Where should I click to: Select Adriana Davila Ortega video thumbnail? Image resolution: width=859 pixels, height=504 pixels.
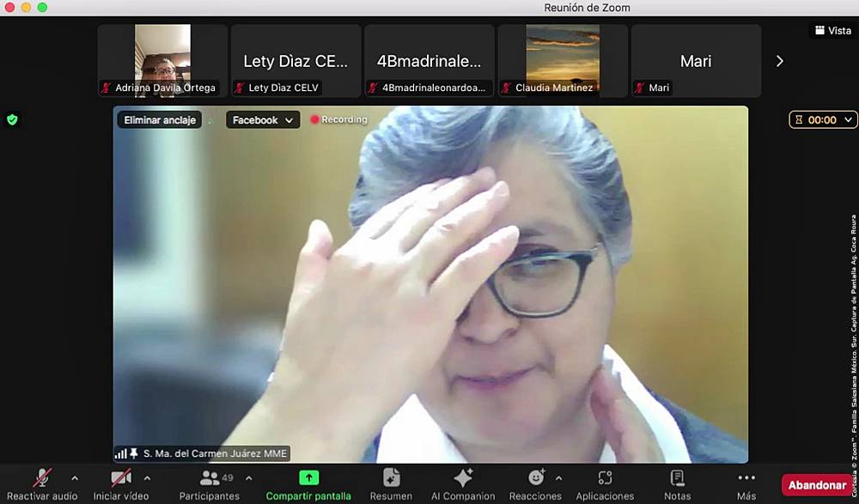(x=162, y=61)
